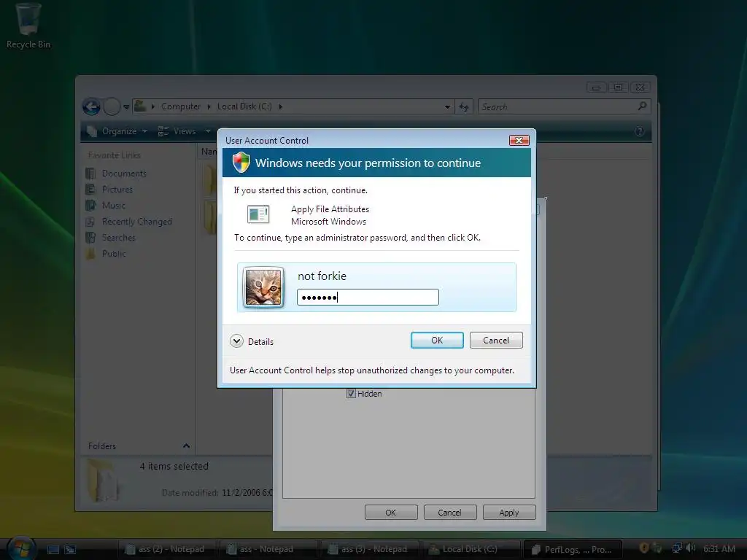Click Show Desktop quick launch icon

pyautogui.click(x=53, y=550)
